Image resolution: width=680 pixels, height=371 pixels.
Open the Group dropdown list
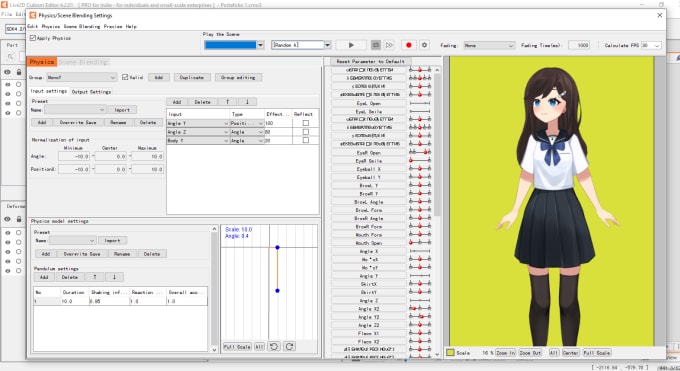click(x=82, y=77)
